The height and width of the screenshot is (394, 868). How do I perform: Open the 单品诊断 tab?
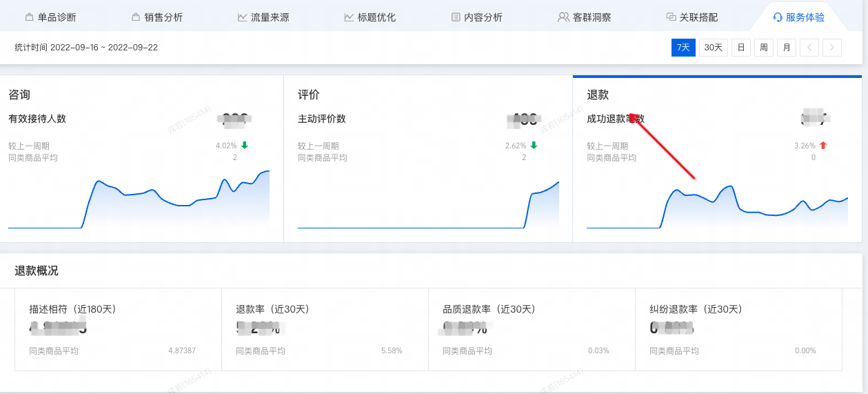[50, 17]
